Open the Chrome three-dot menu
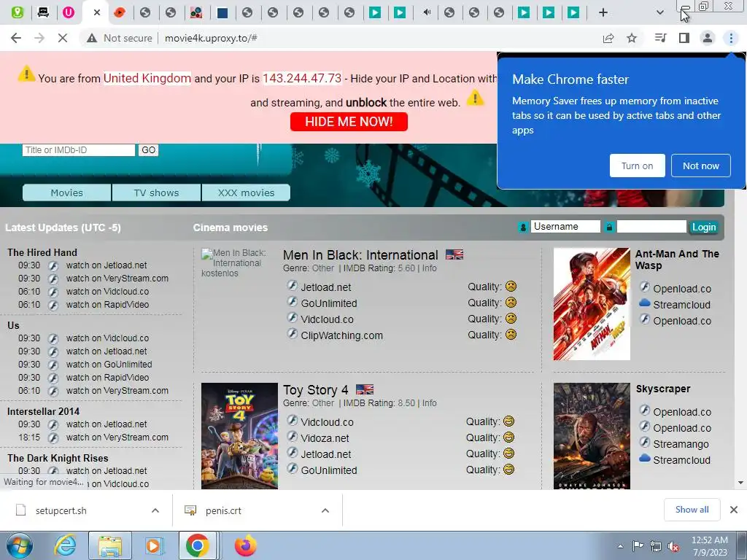The height and width of the screenshot is (560, 747). [x=731, y=38]
